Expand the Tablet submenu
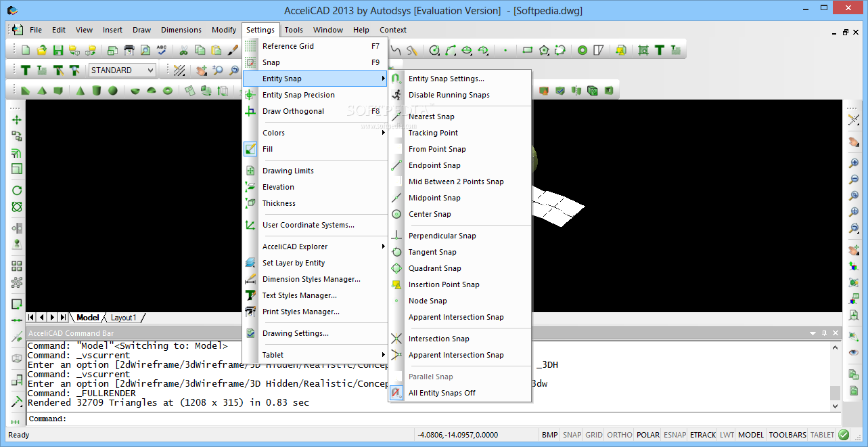The image size is (868, 447). pos(315,355)
